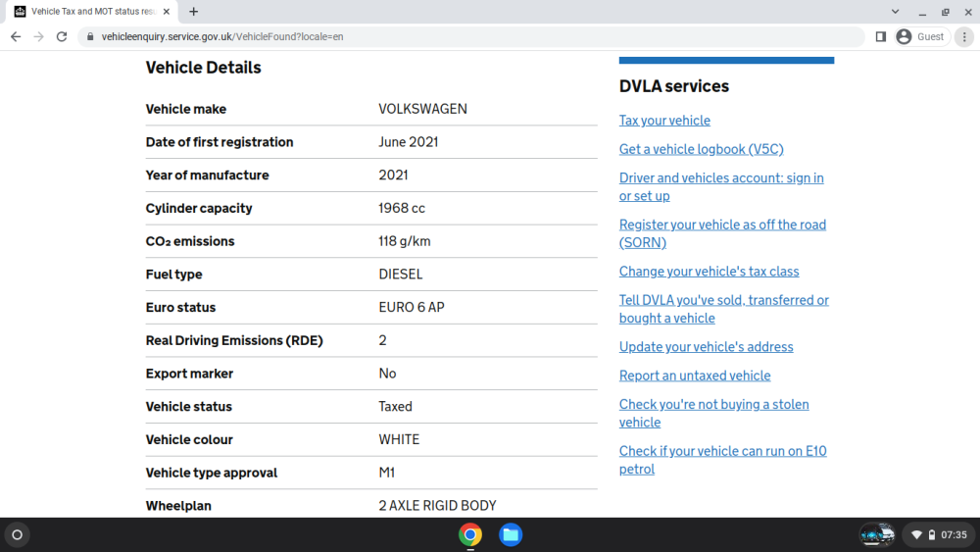Select the VOLKSWAGEN make value

coord(422,109)
